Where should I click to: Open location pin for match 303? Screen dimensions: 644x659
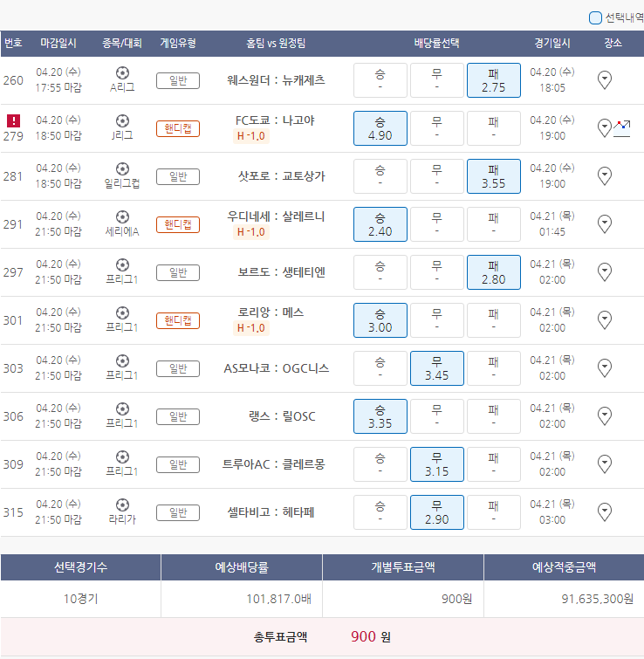pos(604,367)
